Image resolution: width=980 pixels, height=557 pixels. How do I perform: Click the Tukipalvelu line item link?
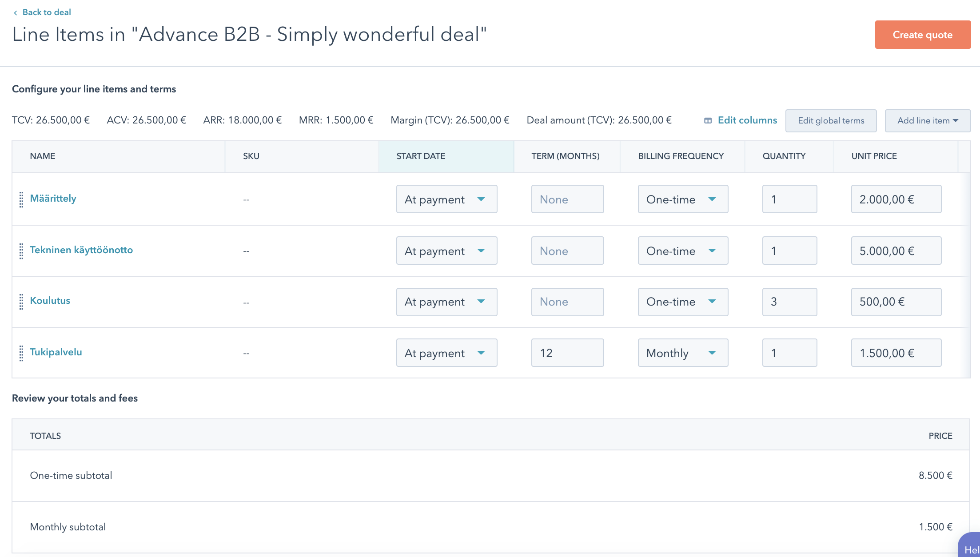(x=56, y=352)
